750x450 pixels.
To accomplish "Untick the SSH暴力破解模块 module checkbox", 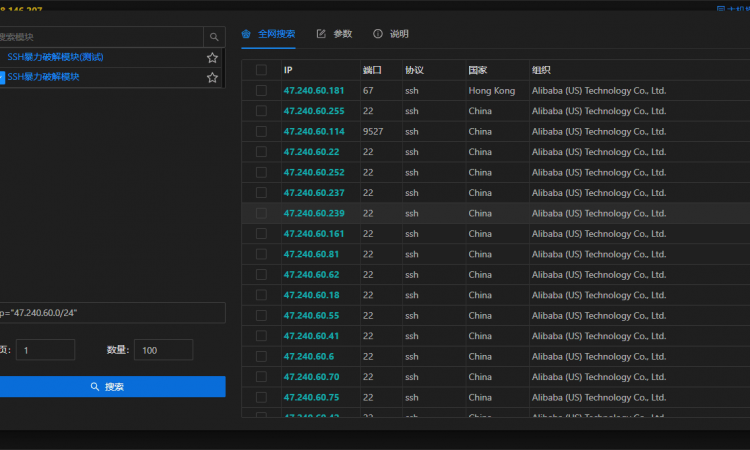I will click(2, 77).
